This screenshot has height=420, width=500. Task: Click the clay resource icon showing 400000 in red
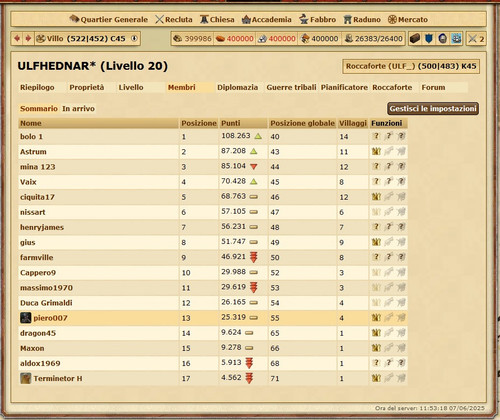pos(220,39)
